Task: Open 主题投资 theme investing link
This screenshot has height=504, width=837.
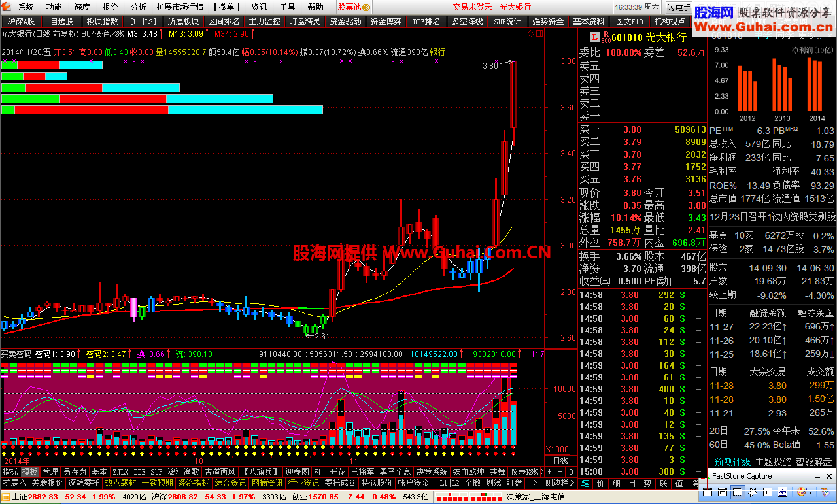Action: [773, 462]
